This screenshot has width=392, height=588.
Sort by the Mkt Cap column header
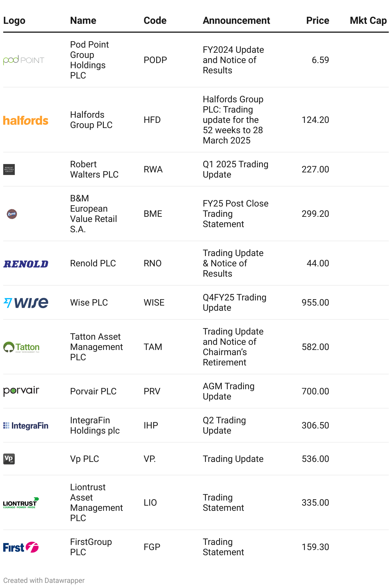(x=368, y=21)
